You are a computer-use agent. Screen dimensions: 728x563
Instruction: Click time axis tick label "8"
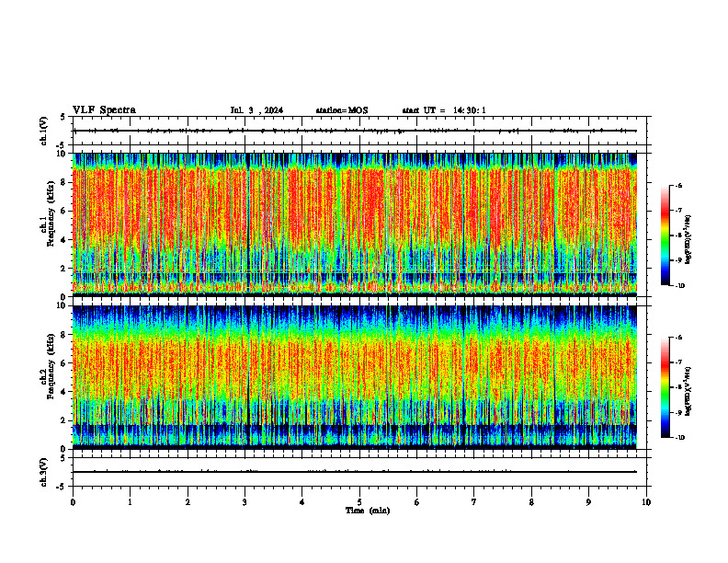531,502
